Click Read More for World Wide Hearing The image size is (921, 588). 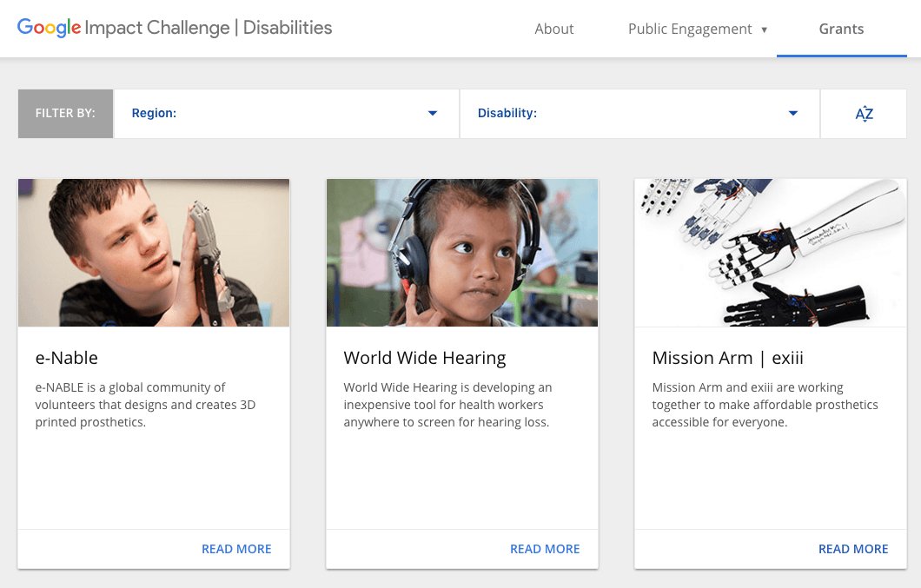pos(545,549)
